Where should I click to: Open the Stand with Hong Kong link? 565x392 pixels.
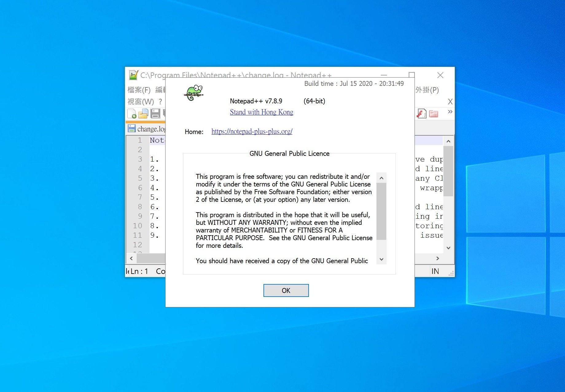[x=262, y=112]
